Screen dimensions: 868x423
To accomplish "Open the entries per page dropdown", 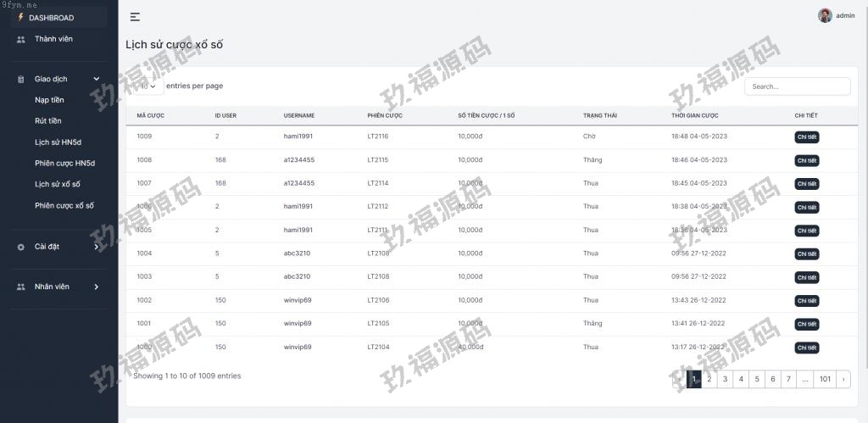I will (x=148, y=86).
